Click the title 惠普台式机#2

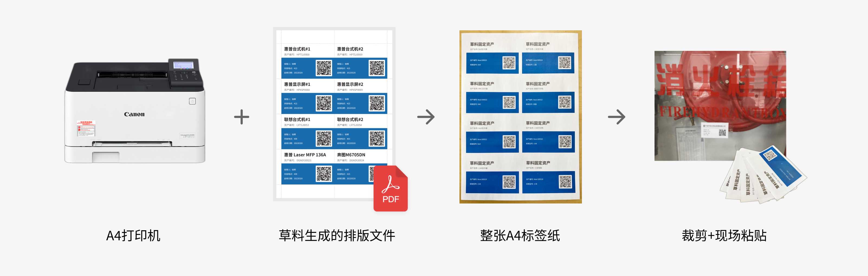point(350,49)
